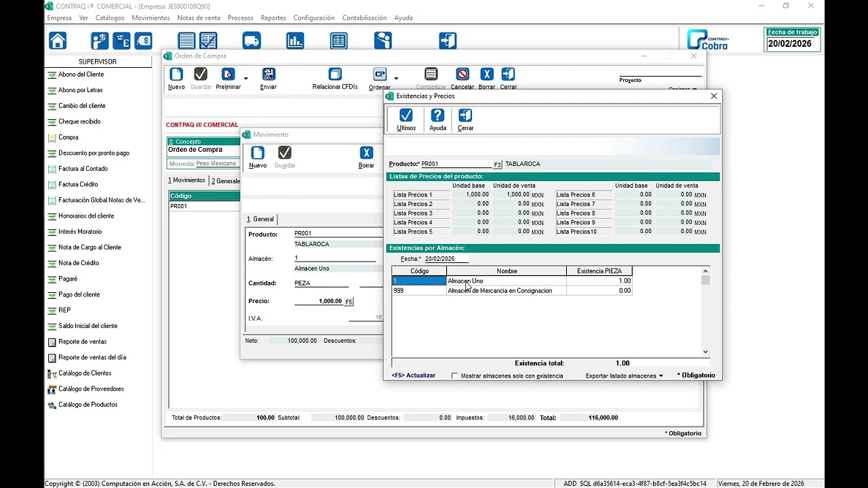
Task: Open the bar chart icon in the main toolbar
Action: coord(295,41)
